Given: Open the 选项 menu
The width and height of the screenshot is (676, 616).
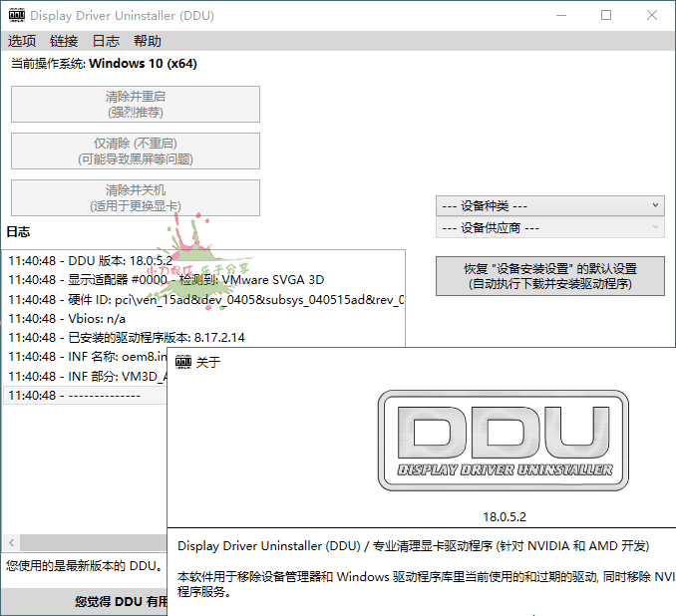Looking at the screenshot, I should point(22,41).
